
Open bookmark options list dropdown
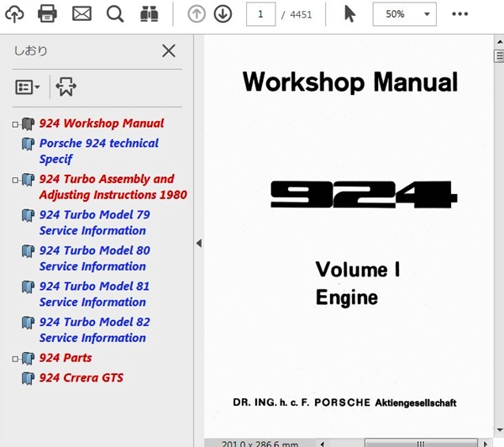click(x=28, y=87)
